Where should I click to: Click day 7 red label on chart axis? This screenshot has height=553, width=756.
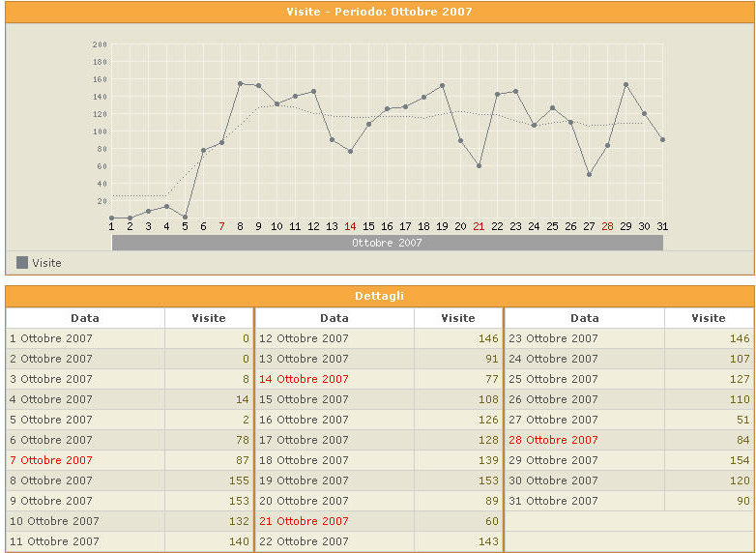point(221,226)
